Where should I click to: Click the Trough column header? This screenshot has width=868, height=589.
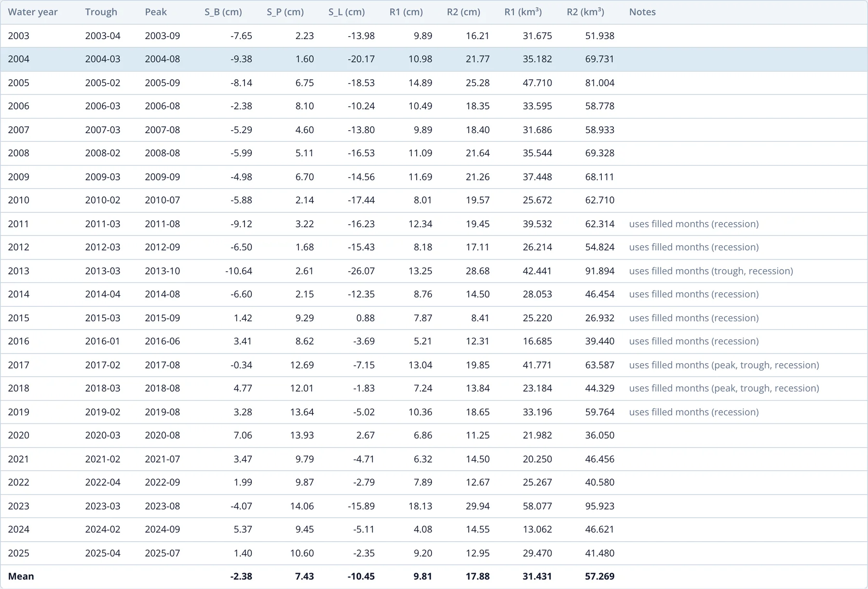(x=101, y=12)
